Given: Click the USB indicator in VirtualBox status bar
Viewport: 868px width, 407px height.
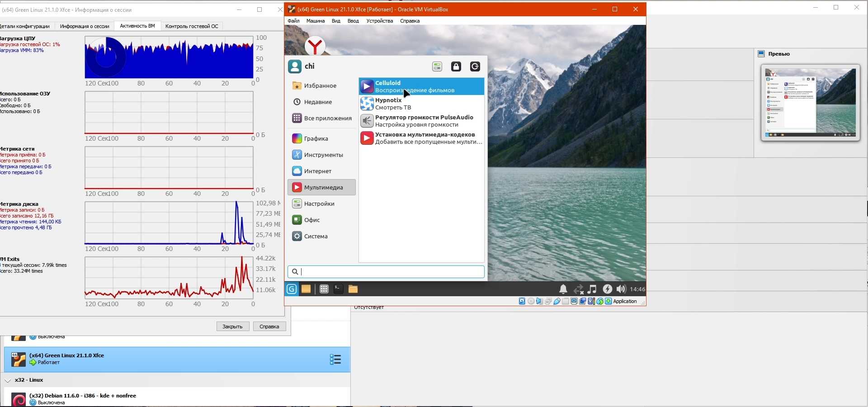Looking at the screenshot, I should 557,301.
